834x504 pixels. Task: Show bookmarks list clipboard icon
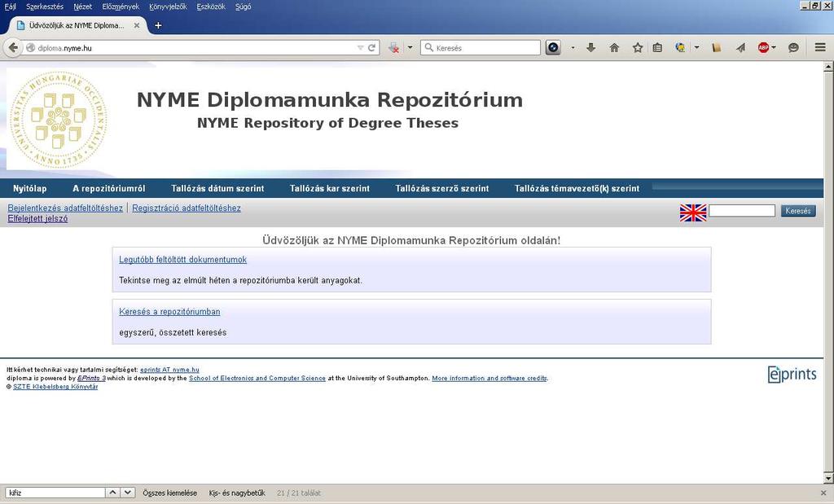click(657, 48)
